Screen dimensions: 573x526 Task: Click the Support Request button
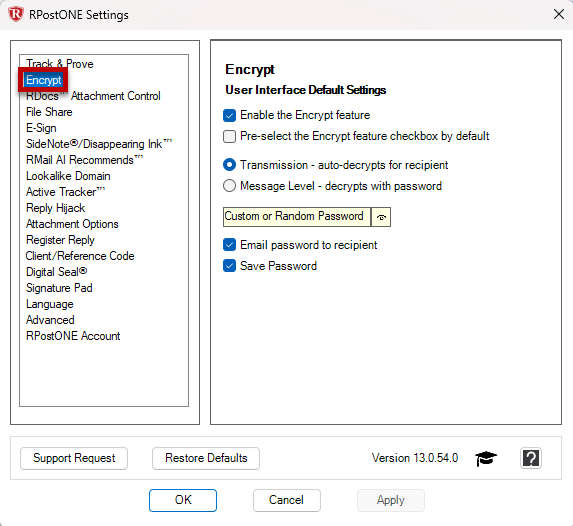click(x=74, y=458)
